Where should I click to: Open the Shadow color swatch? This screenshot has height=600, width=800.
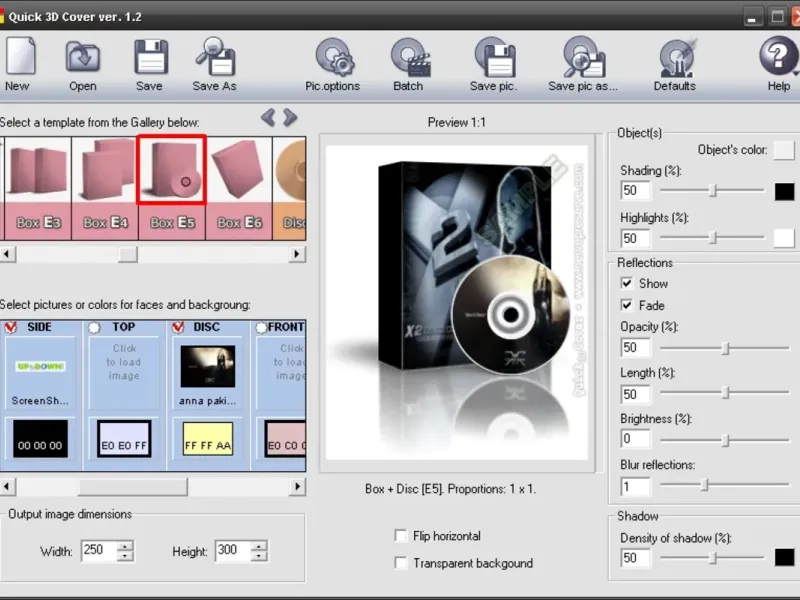784,557
